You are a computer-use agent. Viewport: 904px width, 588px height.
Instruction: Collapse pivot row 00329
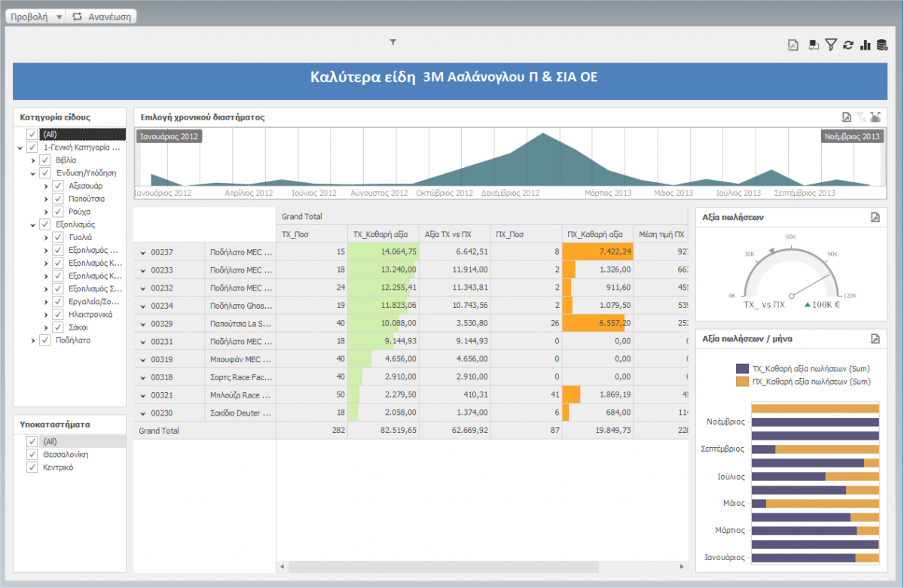coord(143,324)
